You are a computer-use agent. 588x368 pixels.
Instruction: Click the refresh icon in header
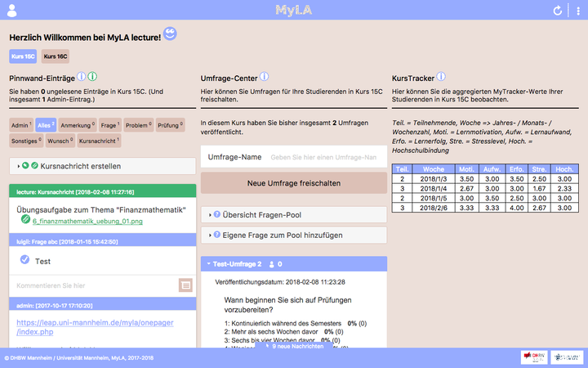(557, 11)
